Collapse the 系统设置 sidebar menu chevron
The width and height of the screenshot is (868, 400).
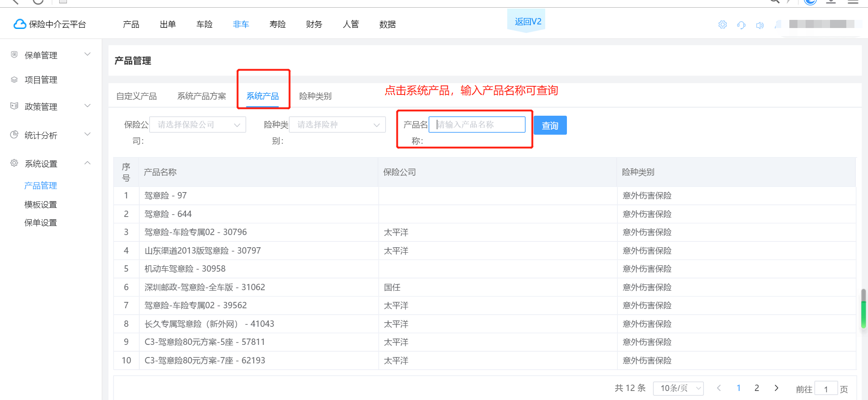coord(88,163)
